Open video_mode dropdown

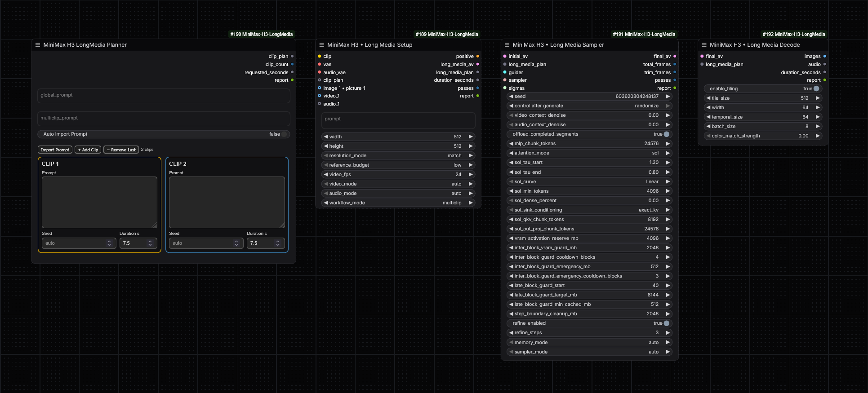(x=398, y=184)
